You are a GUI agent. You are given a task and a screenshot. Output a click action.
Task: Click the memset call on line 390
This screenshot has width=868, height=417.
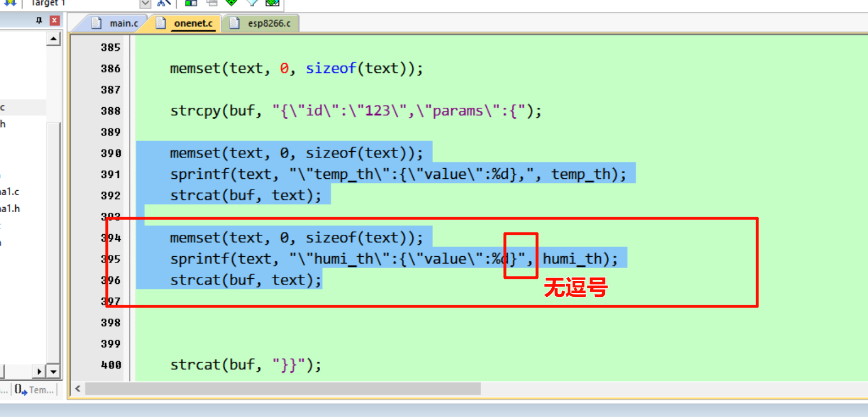click(x=296, y=153)
